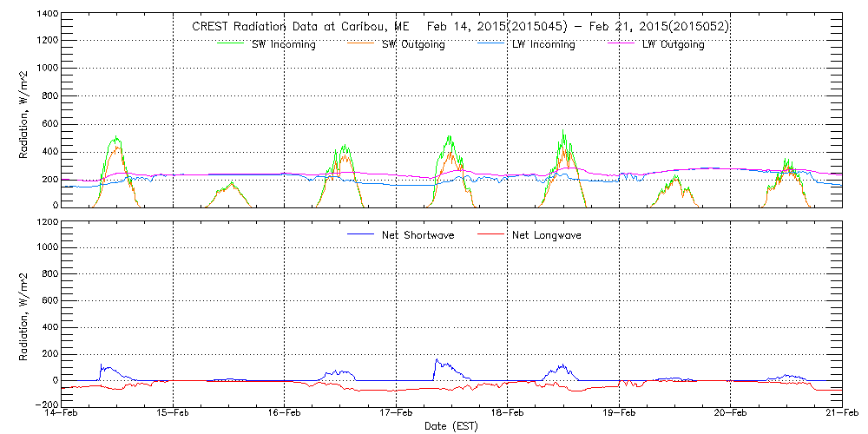The image size is (868, 434).
Task: Select the 14-Feb tick label
Action: coord(62,415)
